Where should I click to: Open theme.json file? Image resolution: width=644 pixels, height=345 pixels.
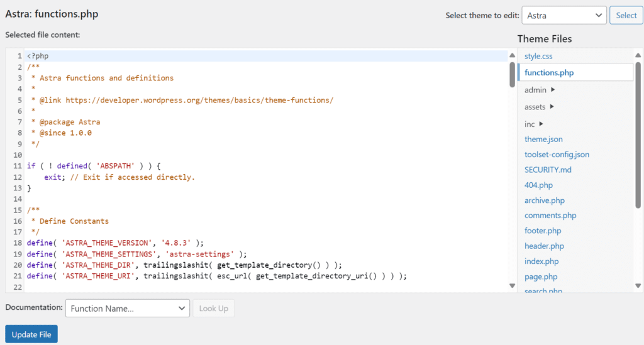(543, 139)
